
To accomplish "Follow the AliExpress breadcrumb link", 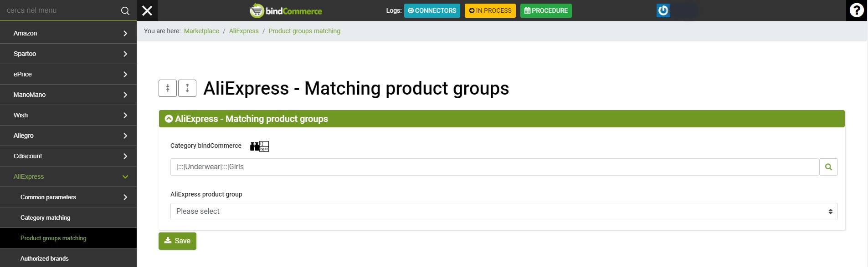I will pos(244,31).
